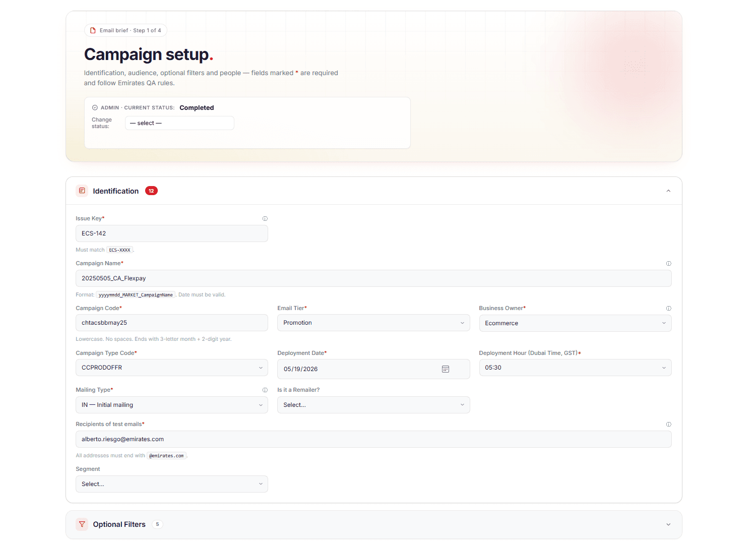The image size is (756, 542).
Task: Expand the Optional Filters section chevron
Action: pyautogui.click(x=668, y=524)
